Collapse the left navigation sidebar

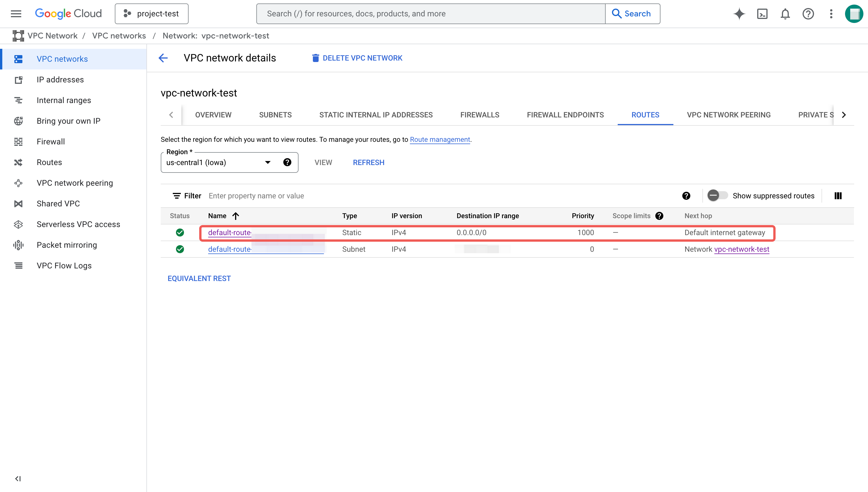pos(18,479)
